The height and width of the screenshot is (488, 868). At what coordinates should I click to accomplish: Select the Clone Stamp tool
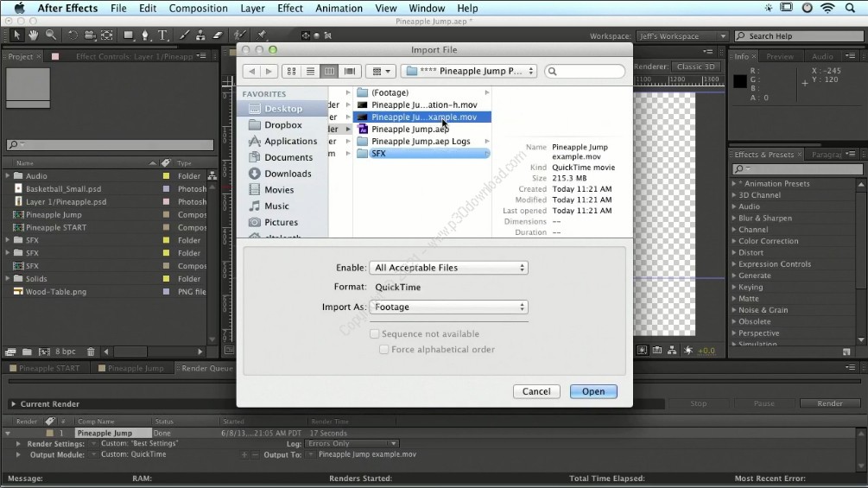click(x=201, y=35)
